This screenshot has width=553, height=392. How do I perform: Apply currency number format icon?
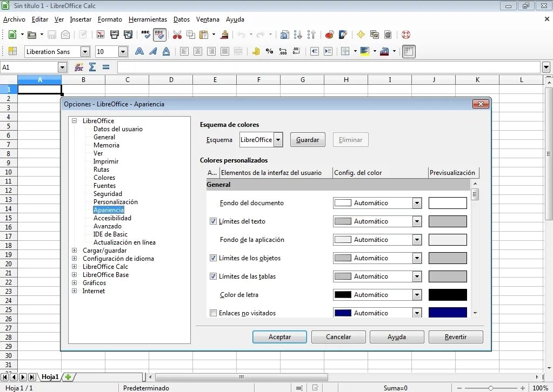click(256, 51)
